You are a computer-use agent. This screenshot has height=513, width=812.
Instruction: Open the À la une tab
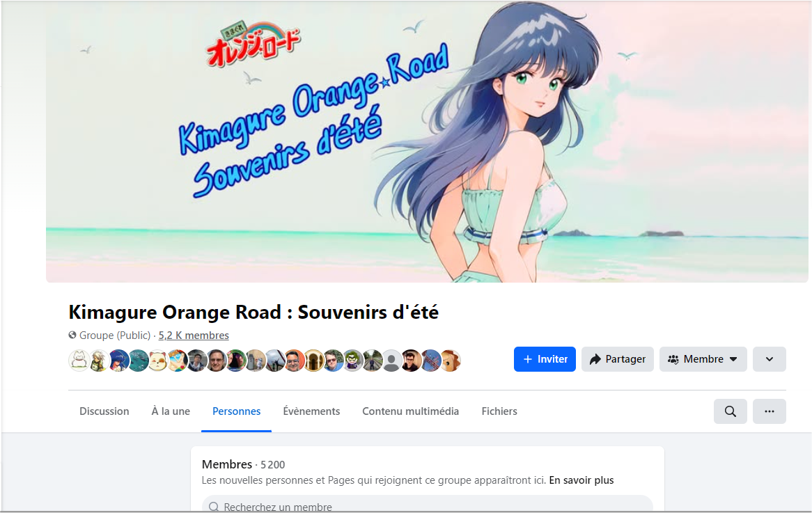pos(171,411)
